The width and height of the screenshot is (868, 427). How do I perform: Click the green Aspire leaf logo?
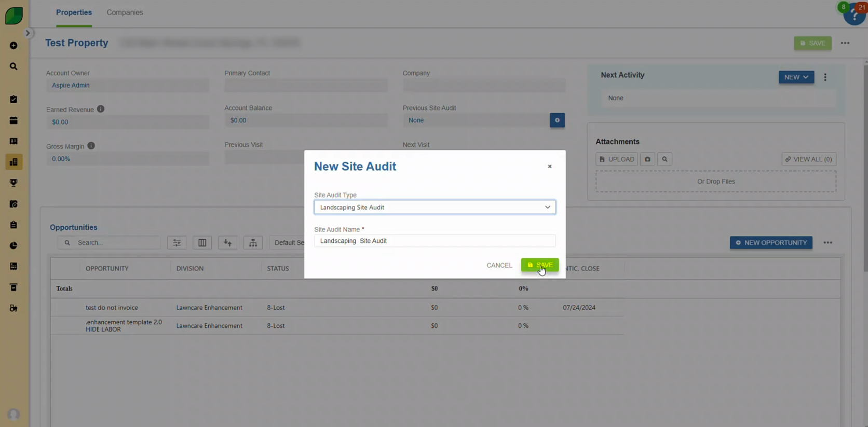coord(14,16)
